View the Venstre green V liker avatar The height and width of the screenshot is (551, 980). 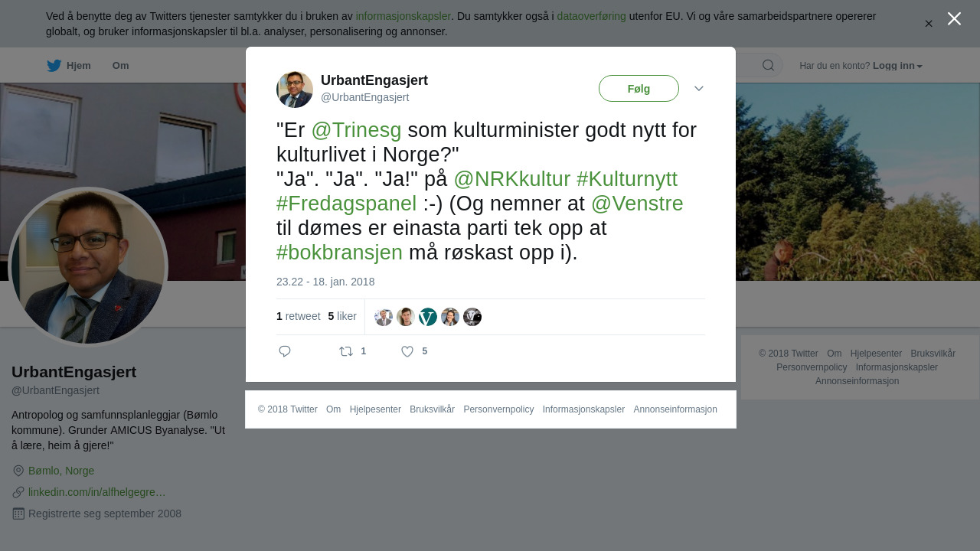coord(428,317)
